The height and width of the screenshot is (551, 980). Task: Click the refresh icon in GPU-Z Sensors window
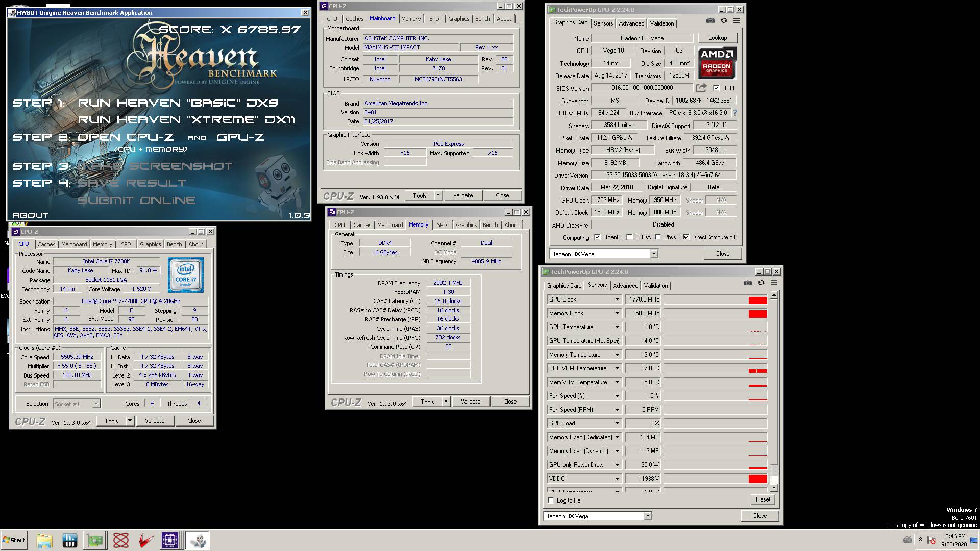761,283
